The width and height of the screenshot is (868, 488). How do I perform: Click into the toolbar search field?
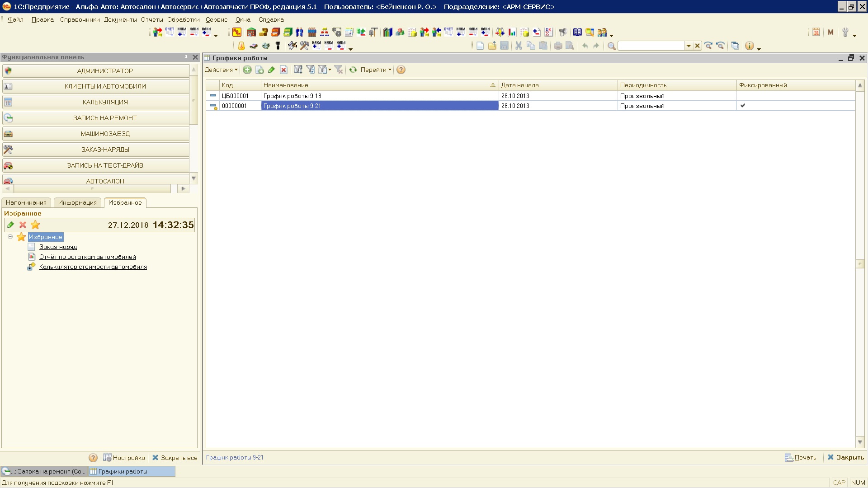coord(651,46)
